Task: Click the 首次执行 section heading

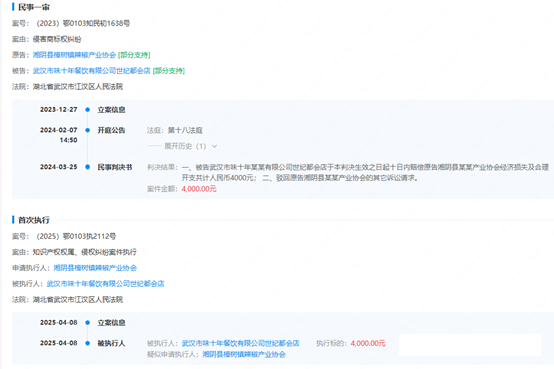Action: [34, 220]
